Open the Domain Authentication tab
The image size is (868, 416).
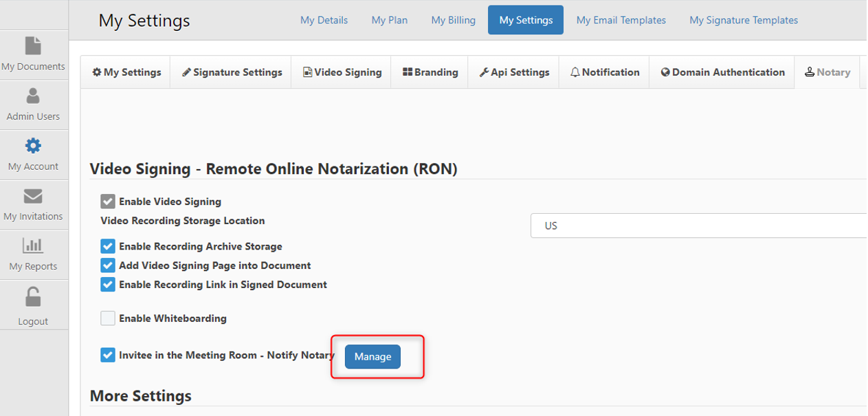pos(722,72)
